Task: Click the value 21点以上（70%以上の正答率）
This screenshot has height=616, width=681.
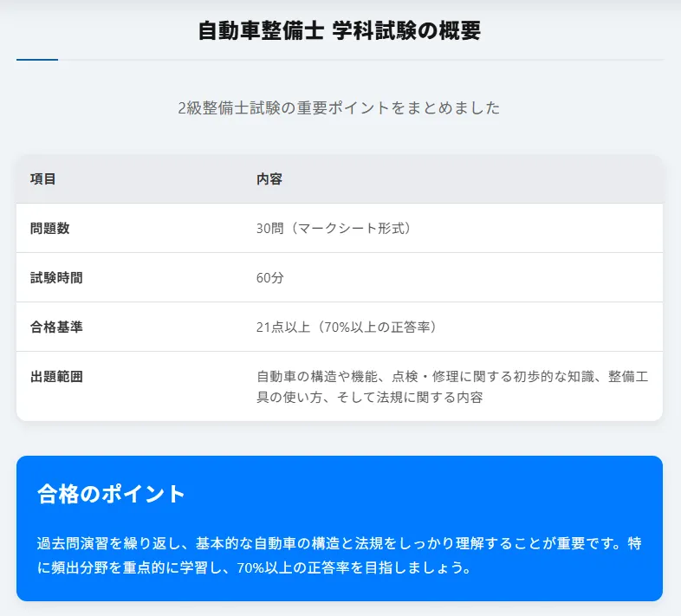Action: 347,327
